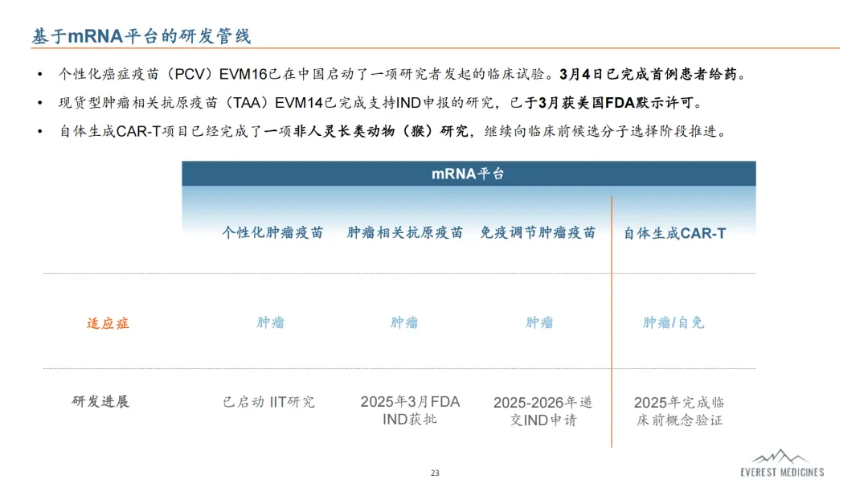Click the 肿瘤相关抗原疫苗 column heading
Image resolution: width=868 pixels, height=492 pixels.
pos(405,233)
